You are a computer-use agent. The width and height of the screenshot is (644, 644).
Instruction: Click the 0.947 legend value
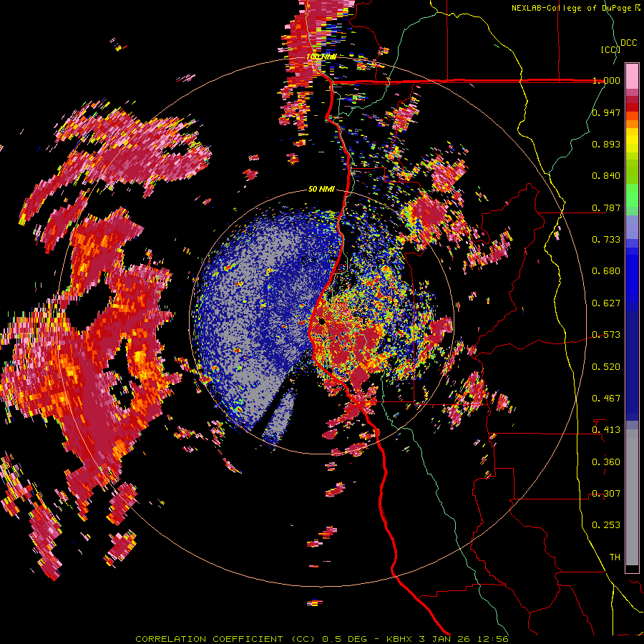tap(606, 112)
